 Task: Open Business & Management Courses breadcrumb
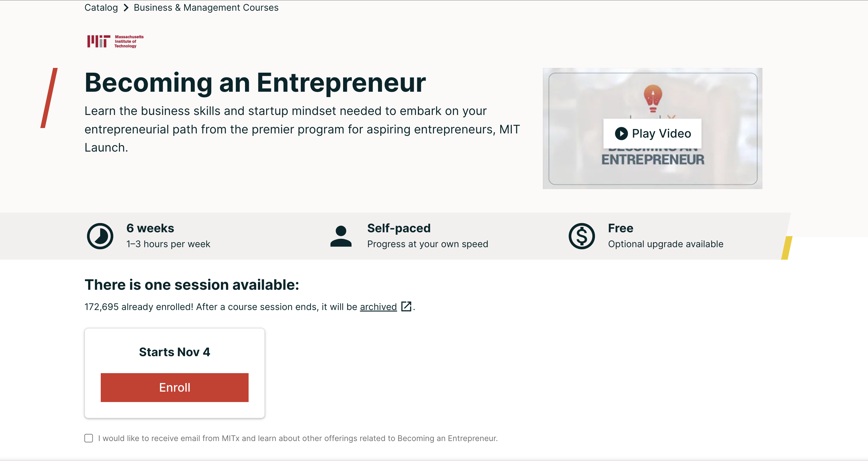click(x=206, y=8)
